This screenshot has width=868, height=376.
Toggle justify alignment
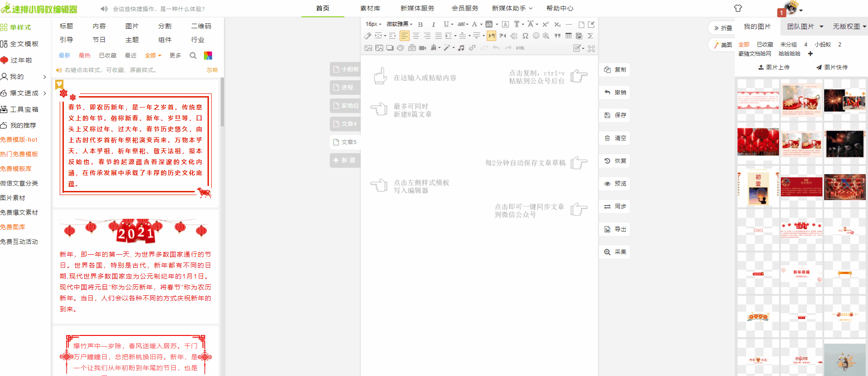438,36
